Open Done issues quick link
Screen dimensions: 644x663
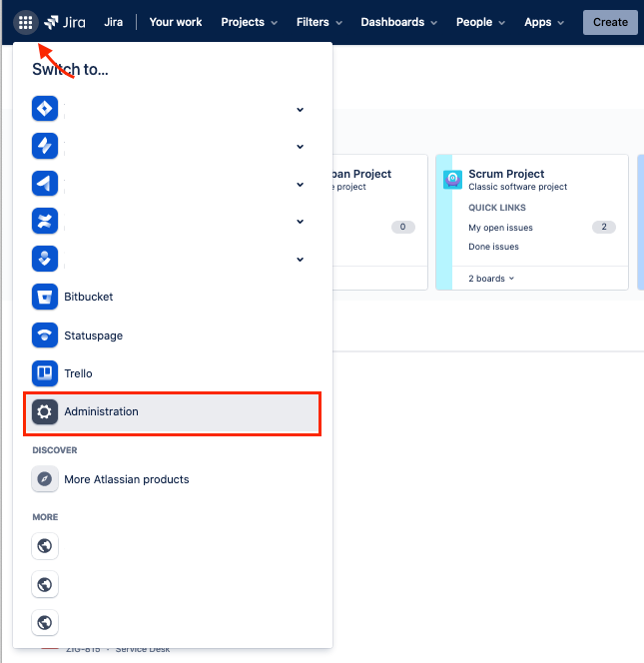pyautogui.click(x=493, y=247)
